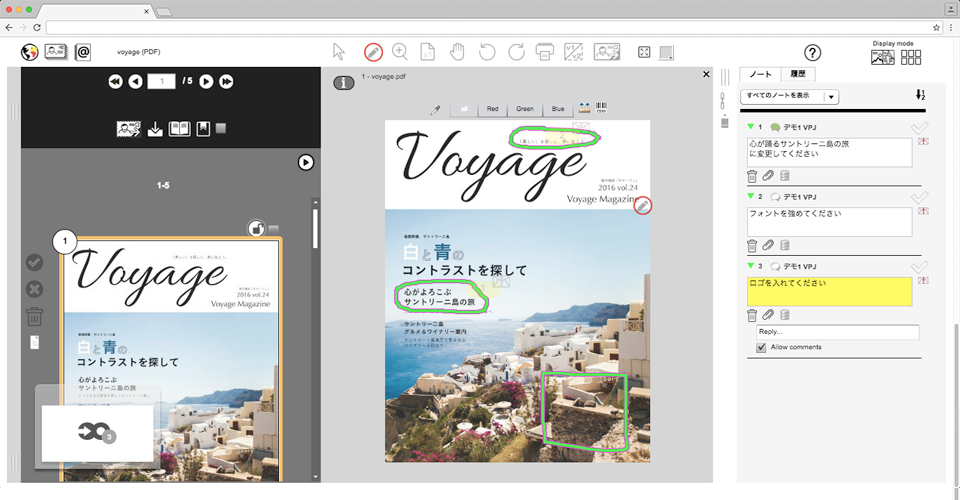Mark note 3 as done with checkmark
The image size is (960, 500).
[919, 267]
